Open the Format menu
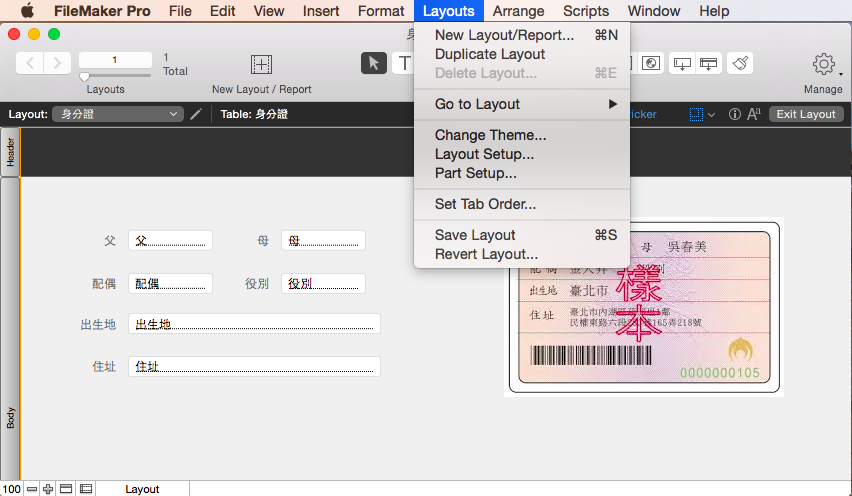This screenshot has height=496, width=852. [381, 11]
